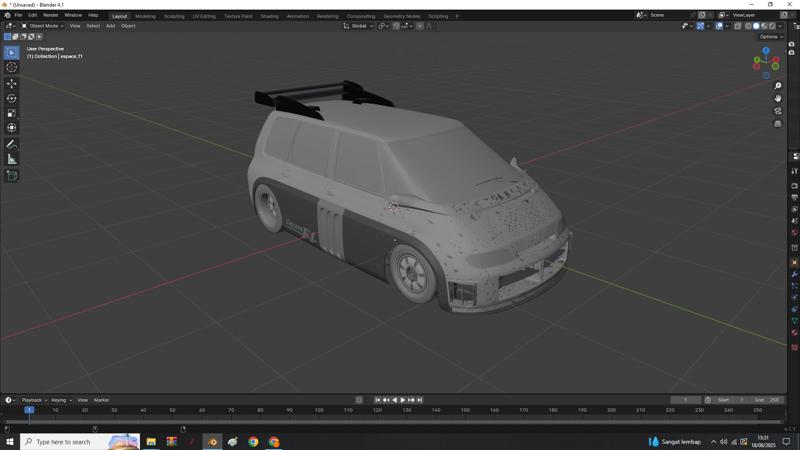Open the Options dropdown
800x450 pixels.
[x=770, y=37]
